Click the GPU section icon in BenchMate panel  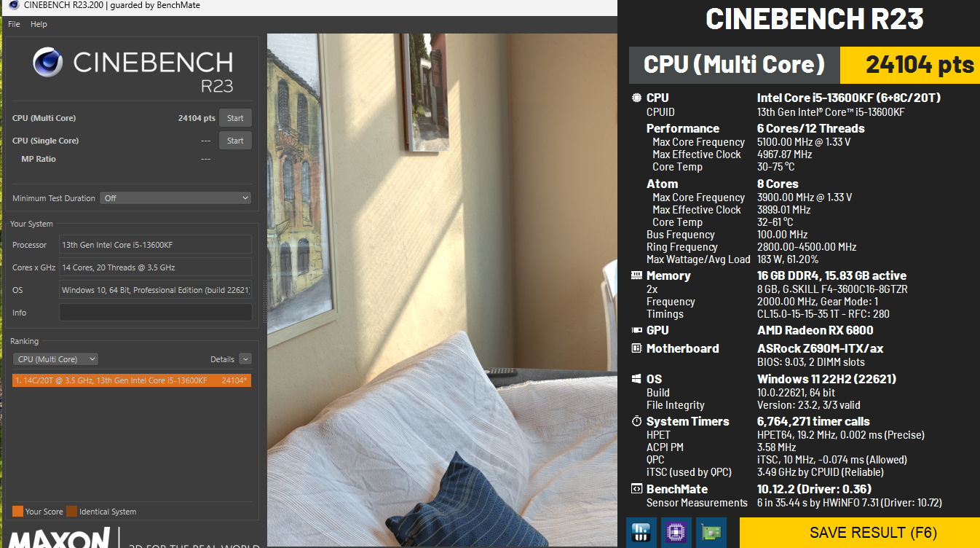click(637, 330)
